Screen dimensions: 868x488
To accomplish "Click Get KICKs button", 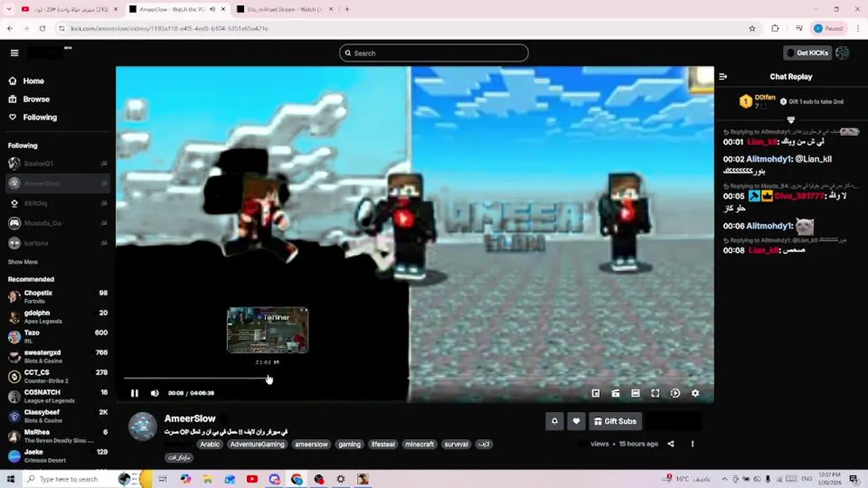I will click(807, 53).
